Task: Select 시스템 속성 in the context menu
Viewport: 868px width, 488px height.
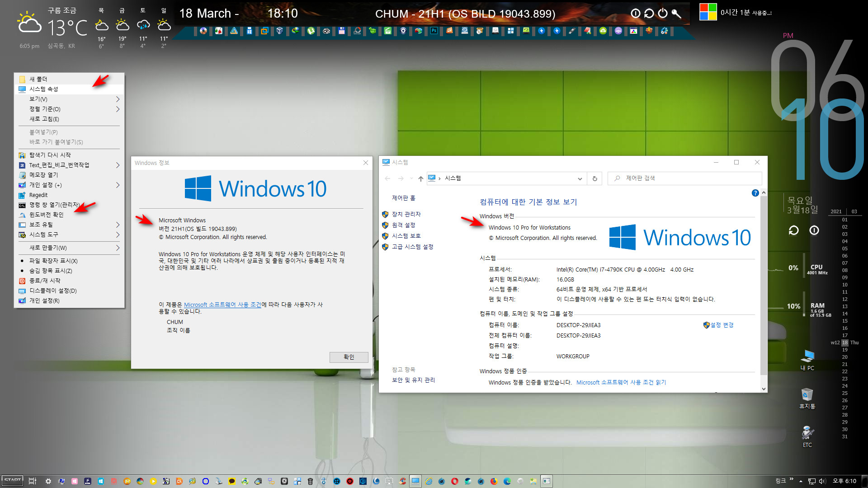Action: coord(69,89)
